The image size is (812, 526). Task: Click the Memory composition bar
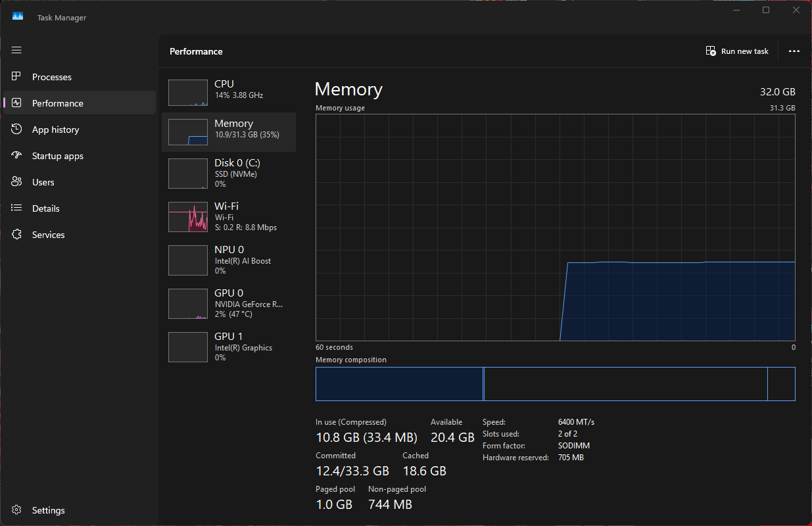(555, 384)
